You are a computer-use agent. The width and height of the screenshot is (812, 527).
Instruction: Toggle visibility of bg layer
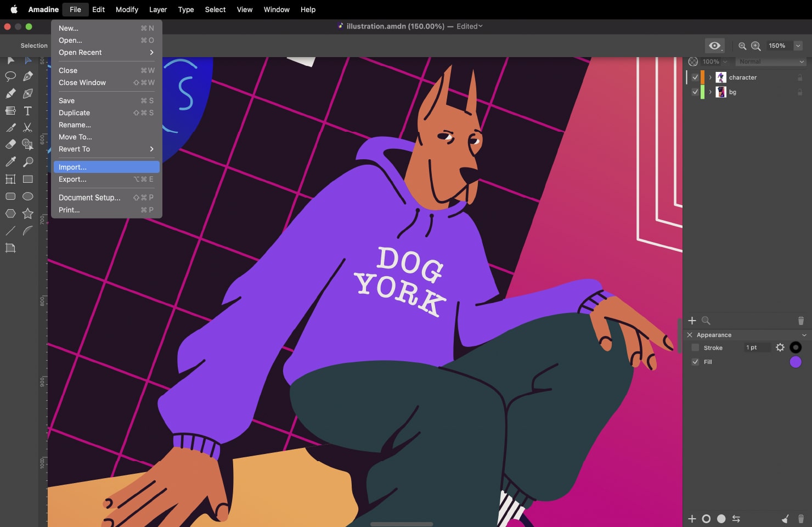coord(695,92)
